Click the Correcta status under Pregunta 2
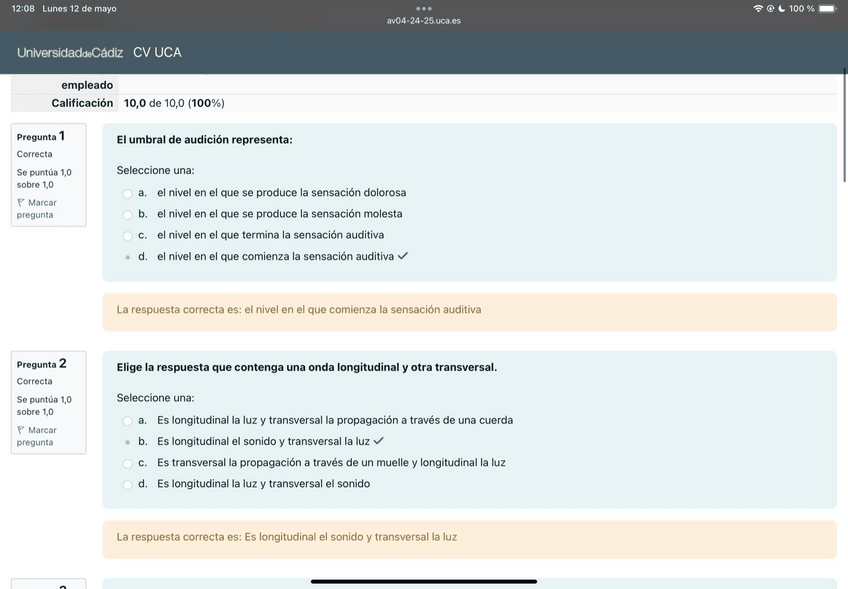The image size is (848, 589). pyautogui.click(x=35, y=381)
